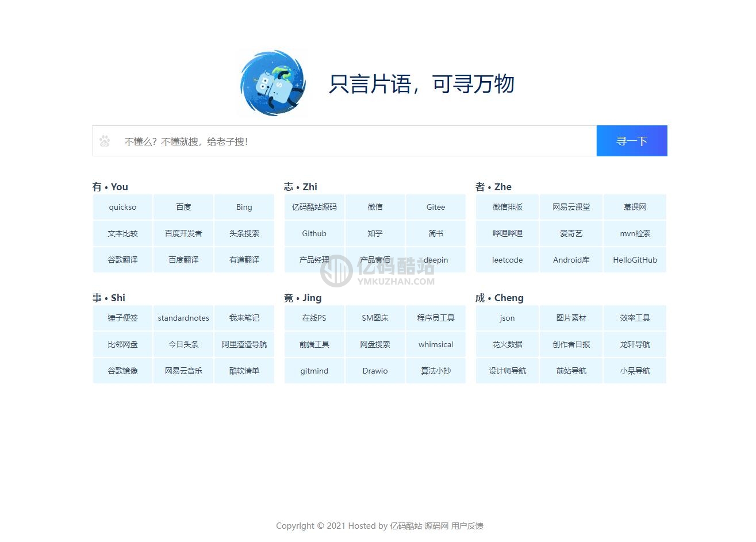The width and height of the screenshot is (756, 542).
Task: Click the 源码网 footer link
Action: point(436,526)
